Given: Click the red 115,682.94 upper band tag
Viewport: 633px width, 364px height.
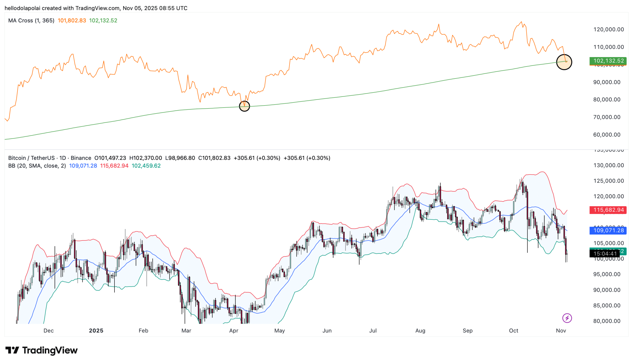Looking at the screenshot, I should 608,210.
